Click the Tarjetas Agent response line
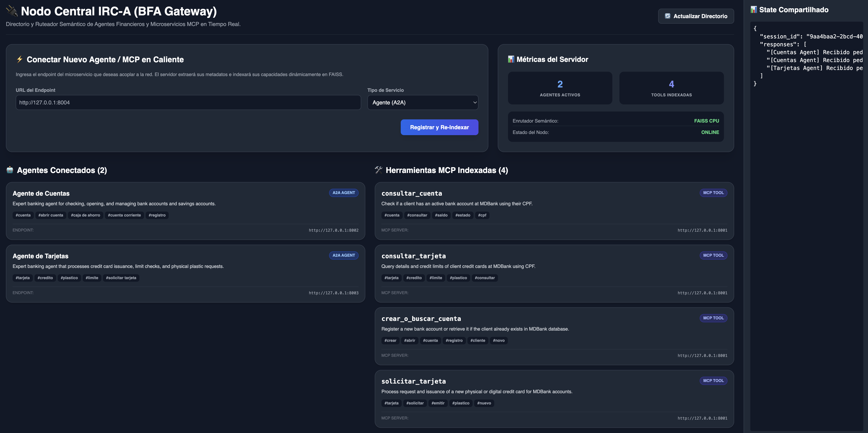The height and width of the screenshot is (433, 868). click(814, 68)
